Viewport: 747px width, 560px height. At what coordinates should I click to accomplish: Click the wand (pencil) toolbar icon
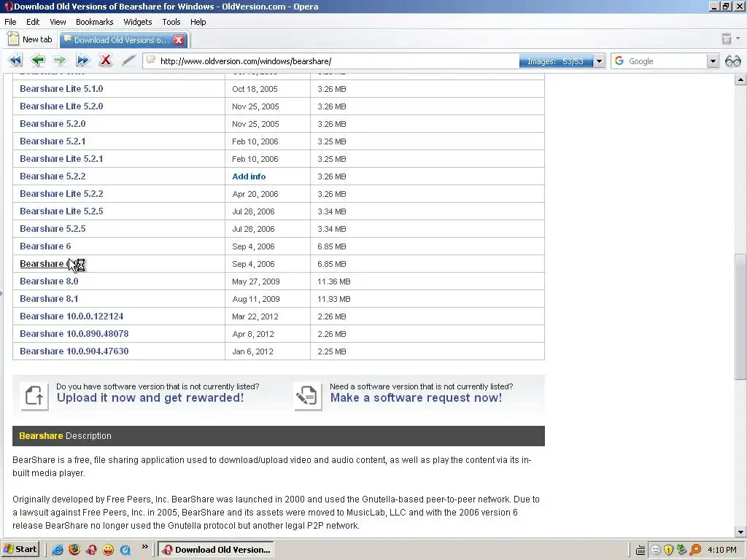128,61
